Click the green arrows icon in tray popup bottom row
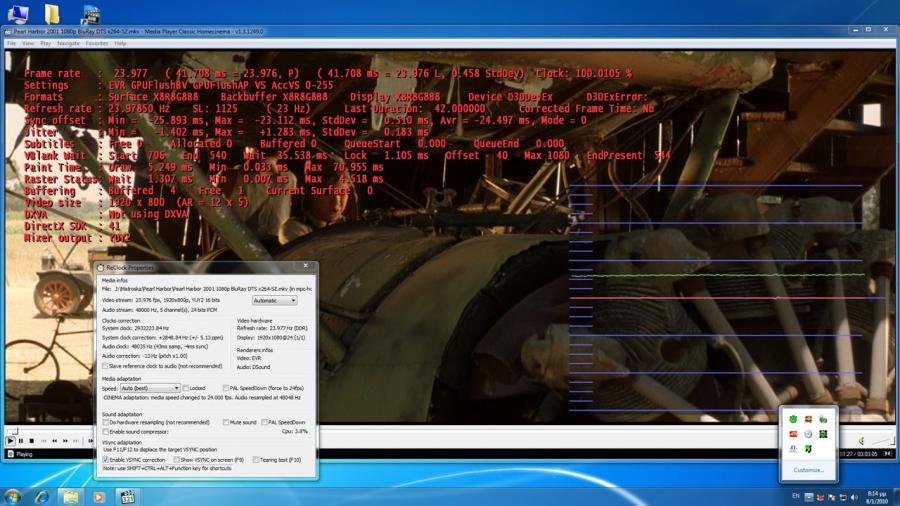 (x=808, y=449)
